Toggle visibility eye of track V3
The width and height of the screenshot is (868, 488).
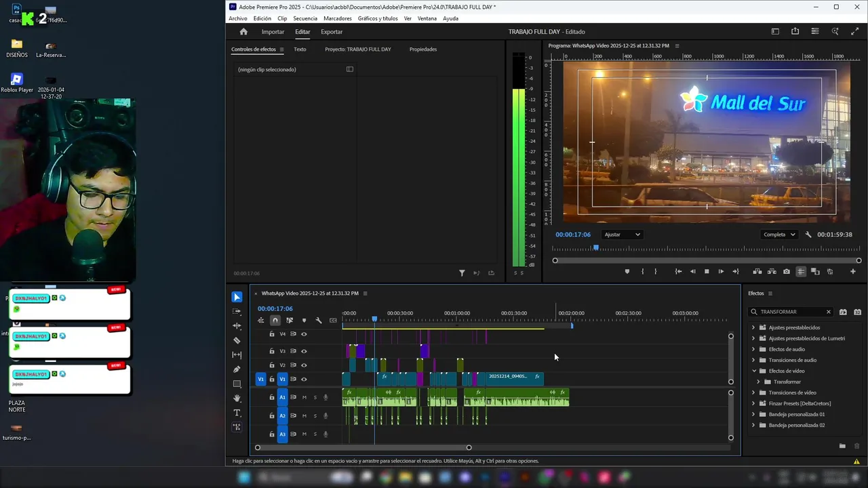click(304, 351)
